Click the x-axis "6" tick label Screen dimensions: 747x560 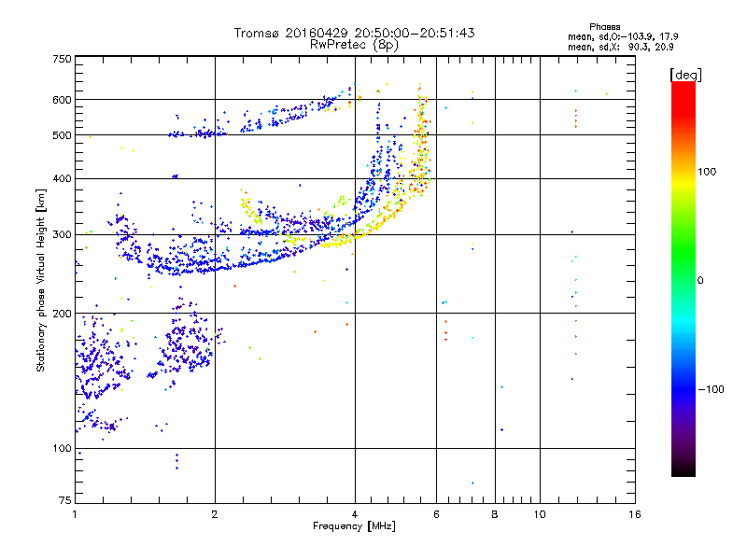click(436, 514)
